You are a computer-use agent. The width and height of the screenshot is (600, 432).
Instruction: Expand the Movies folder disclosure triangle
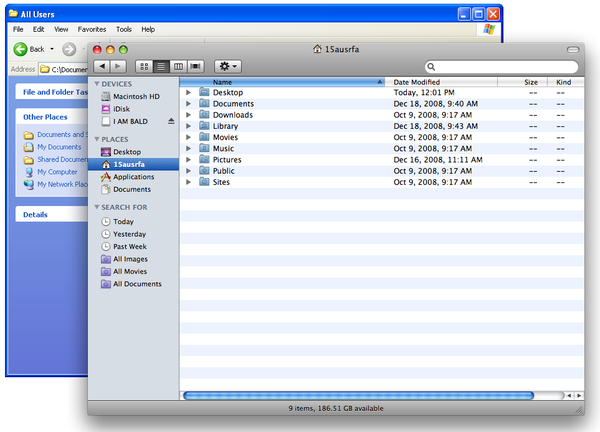[188, 137]
